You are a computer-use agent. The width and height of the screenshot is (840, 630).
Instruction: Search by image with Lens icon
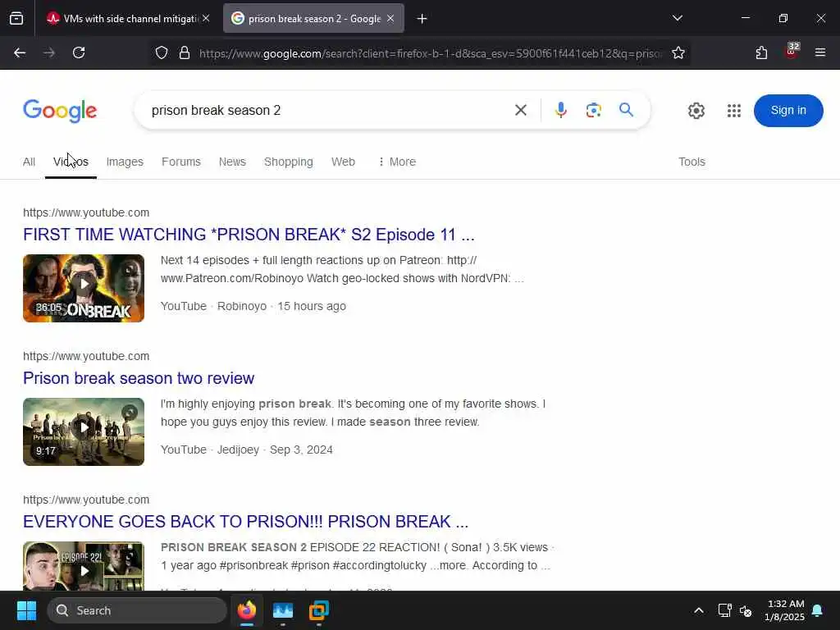(x=594, y=111)
